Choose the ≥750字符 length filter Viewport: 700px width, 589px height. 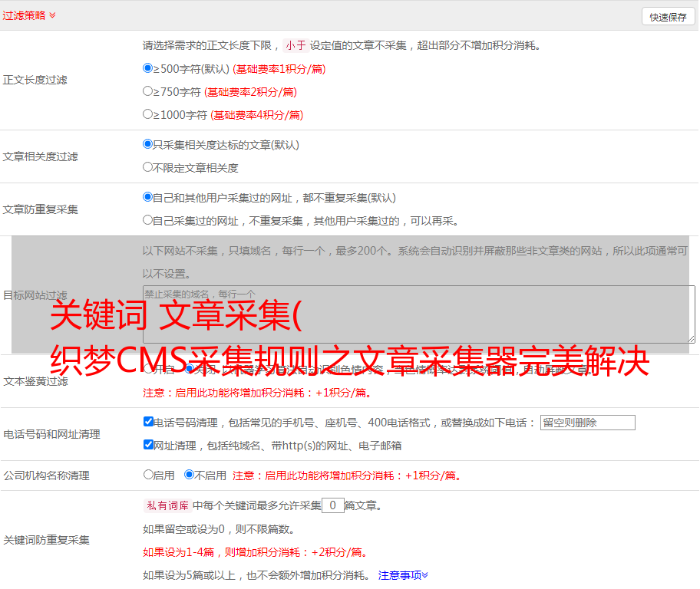(148, 91)
